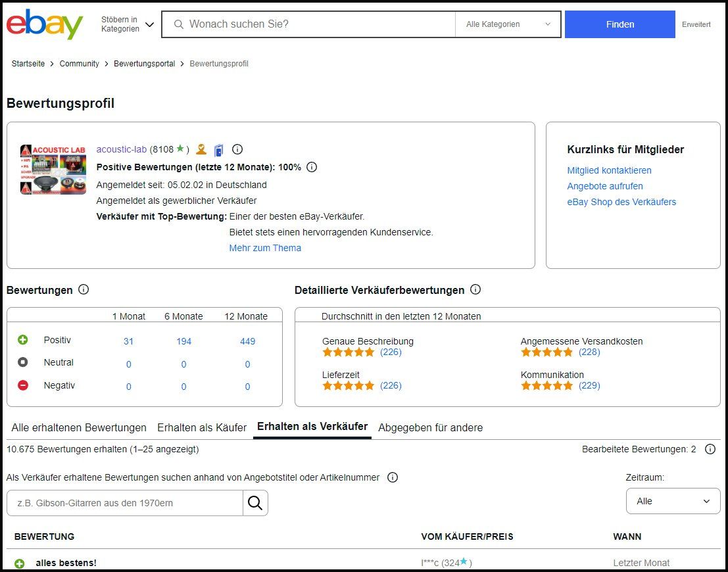Viewport: 728px width, 572px height.
Task: Click Kommunikation rating count (229)
Action: tap(589, 385)
